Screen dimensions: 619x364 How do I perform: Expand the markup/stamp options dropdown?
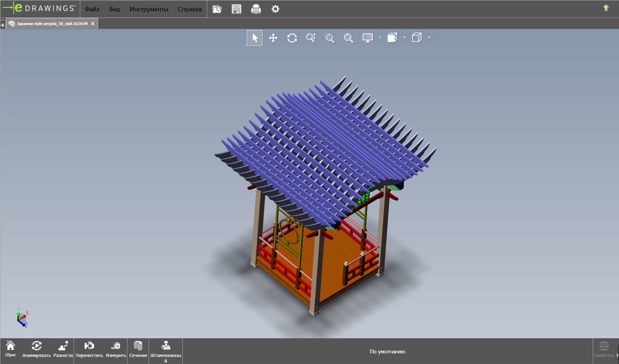[x=404, y=38]
